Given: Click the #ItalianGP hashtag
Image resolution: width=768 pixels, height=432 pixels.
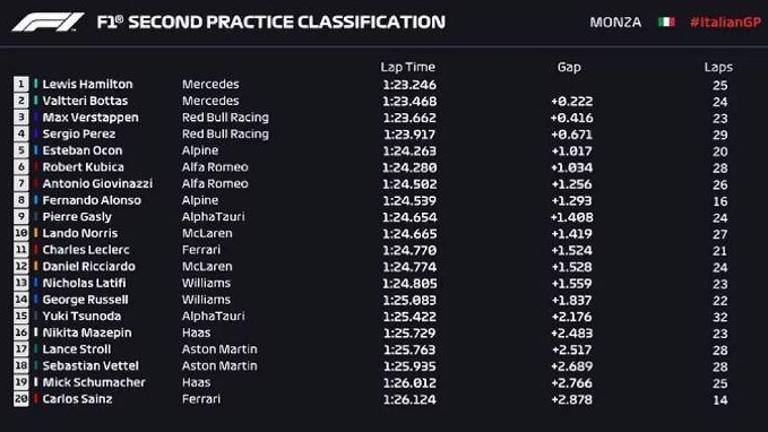Looking at the screenshot, I should tap(723, 22).
